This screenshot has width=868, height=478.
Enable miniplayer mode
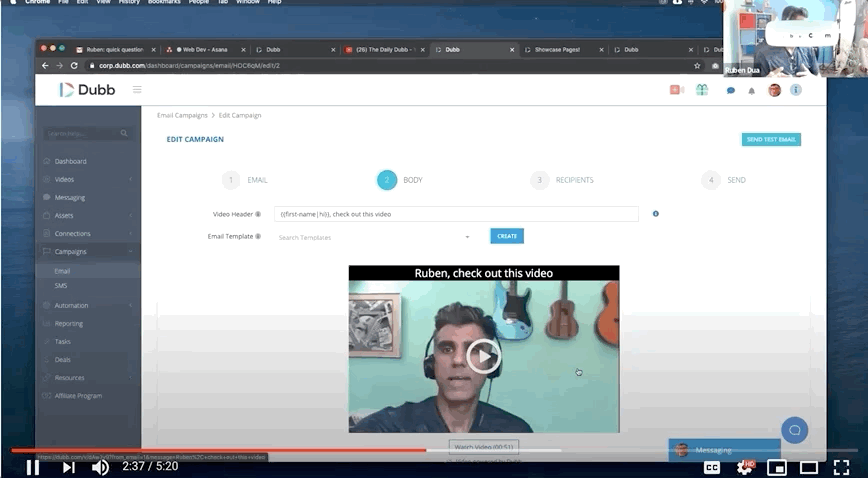click(777, 467)
